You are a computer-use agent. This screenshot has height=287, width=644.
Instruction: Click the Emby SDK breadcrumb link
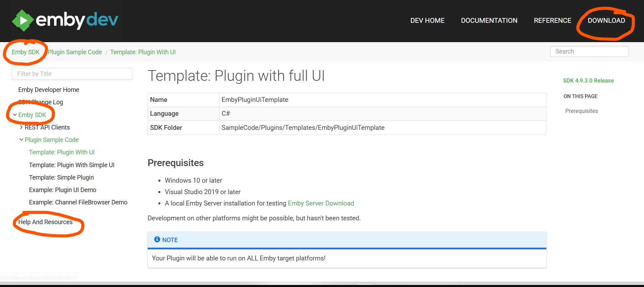(26, 52)
